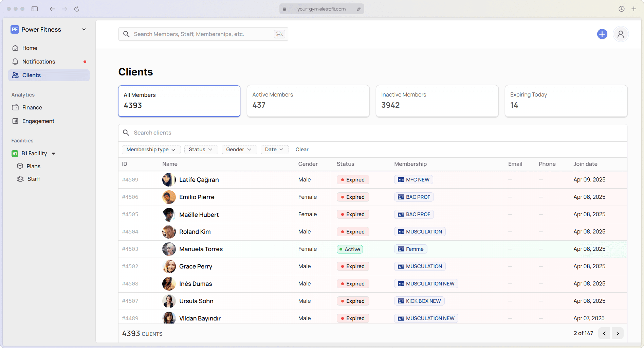Open the Membership type filter dropdown
Image resolution: width=644 pixels, height=348 pixels.
click(151, 150)
